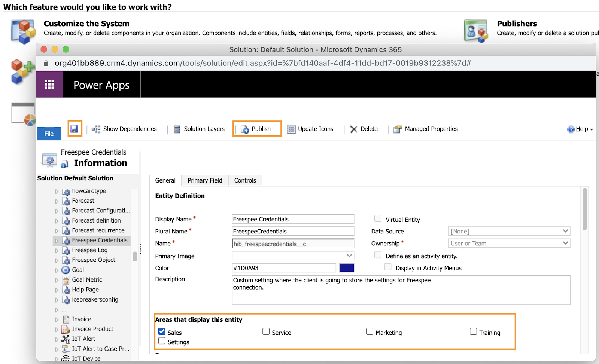Viewport: 599px width, 364px height.
Task: Click the Display Name input field
Action: (x=293, y=219)
